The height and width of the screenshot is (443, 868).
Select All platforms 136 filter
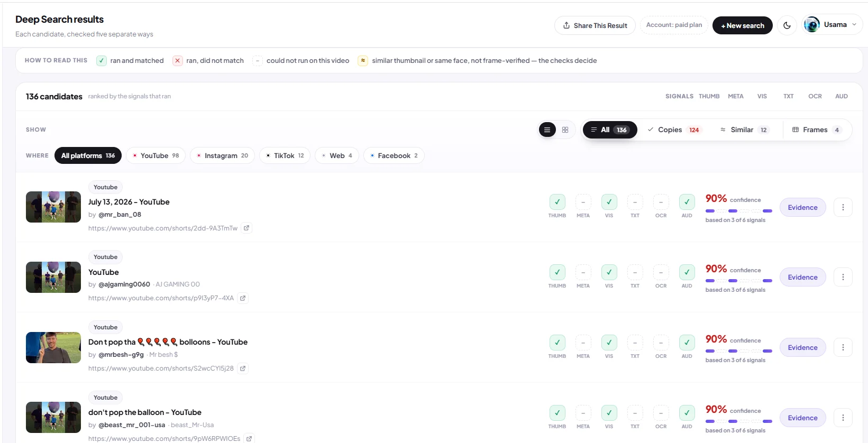pos(88,155)
